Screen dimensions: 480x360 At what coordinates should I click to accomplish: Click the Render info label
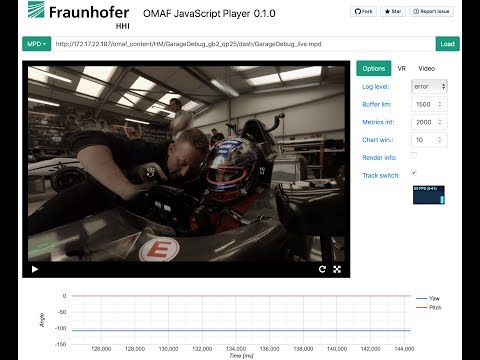[x=379, y=158]
